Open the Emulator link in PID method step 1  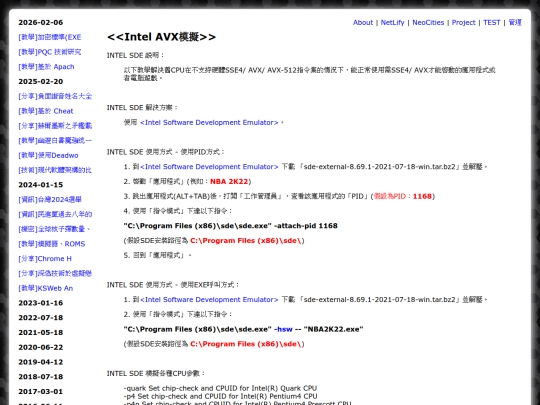point(209,167)
